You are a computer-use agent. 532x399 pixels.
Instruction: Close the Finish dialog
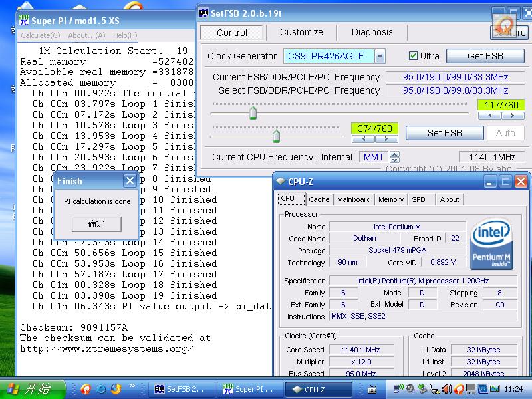pyautogui.click(x=130, y=180)
